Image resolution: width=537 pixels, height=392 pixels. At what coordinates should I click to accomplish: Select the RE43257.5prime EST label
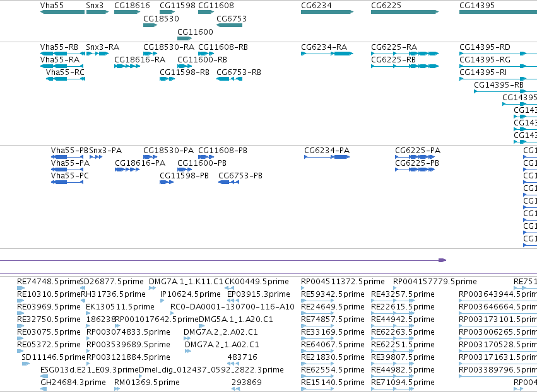pyautogui.click(x=403, y=294)
